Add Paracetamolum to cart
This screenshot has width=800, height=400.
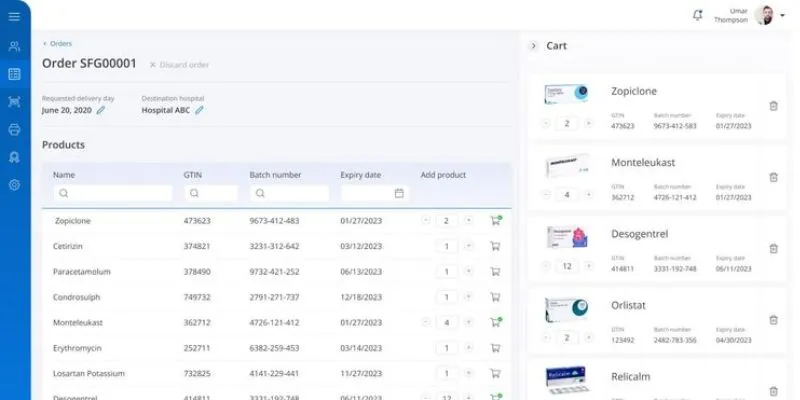(495, 271)
